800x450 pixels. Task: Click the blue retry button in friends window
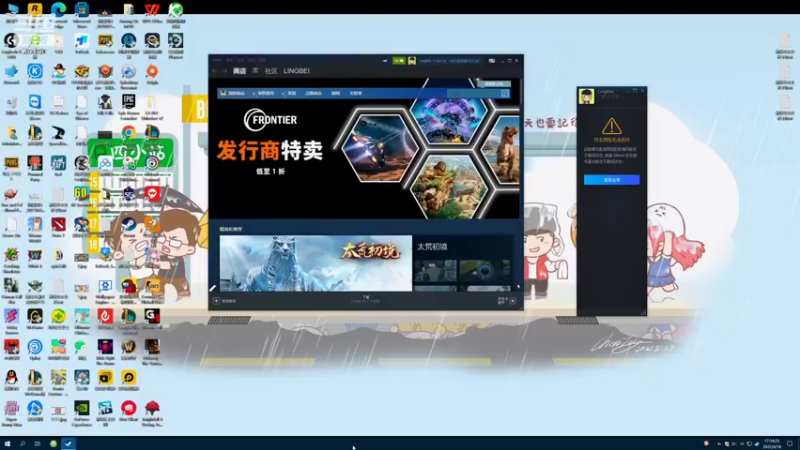click(612, 180)
